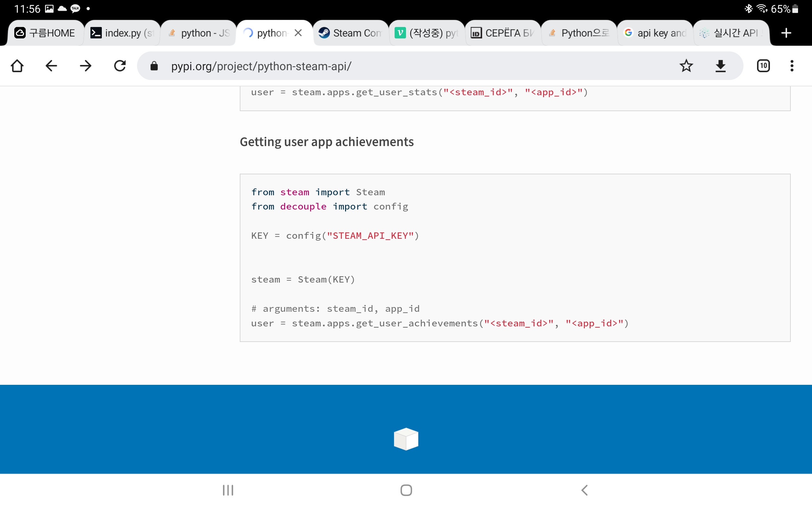Add a new browser tab
Viewport: 812px width, 508px height.
click(x=786, y=33)
